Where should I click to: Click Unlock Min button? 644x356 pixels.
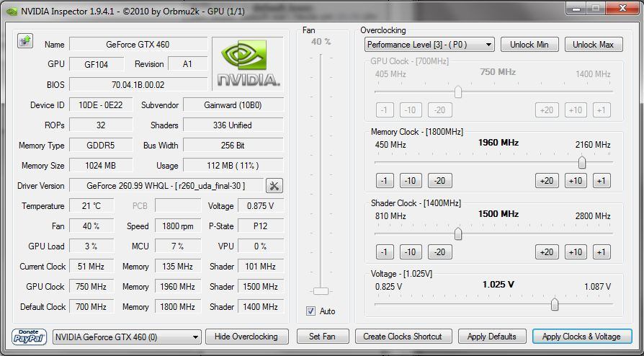pyautogui.click(x=529, y=45)
